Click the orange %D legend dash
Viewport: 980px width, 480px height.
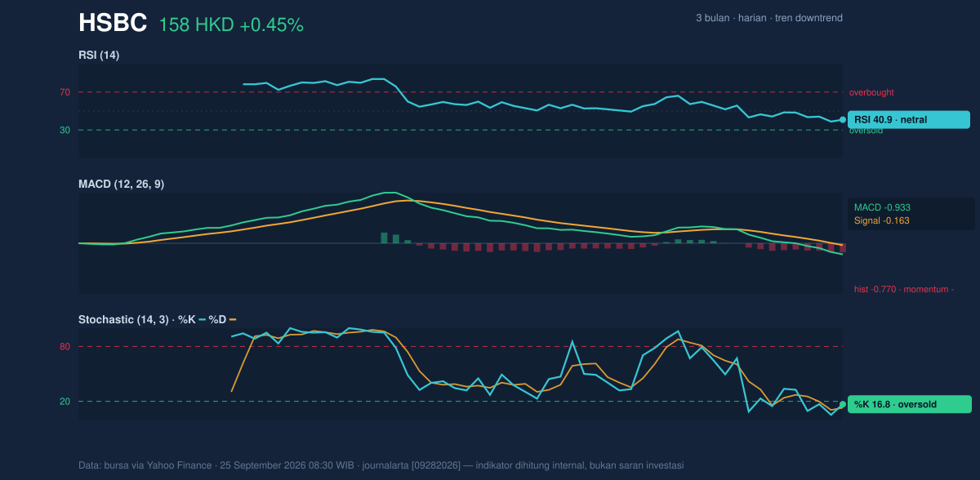coord(233,320)
